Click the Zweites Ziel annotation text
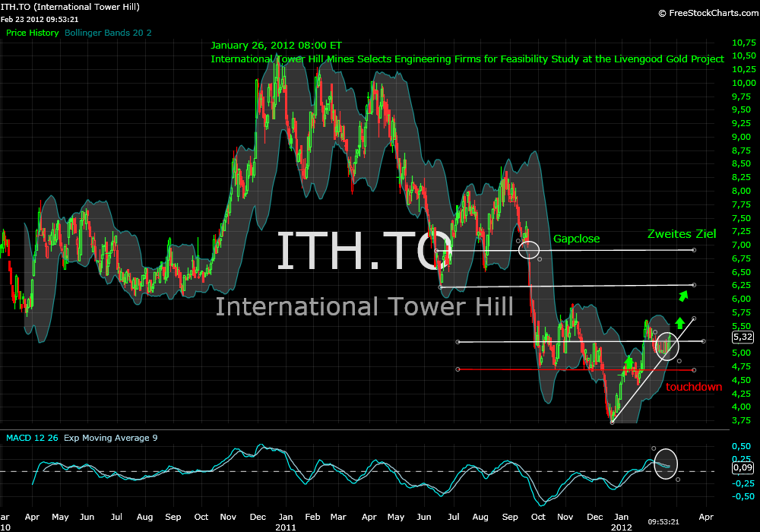 682,234
